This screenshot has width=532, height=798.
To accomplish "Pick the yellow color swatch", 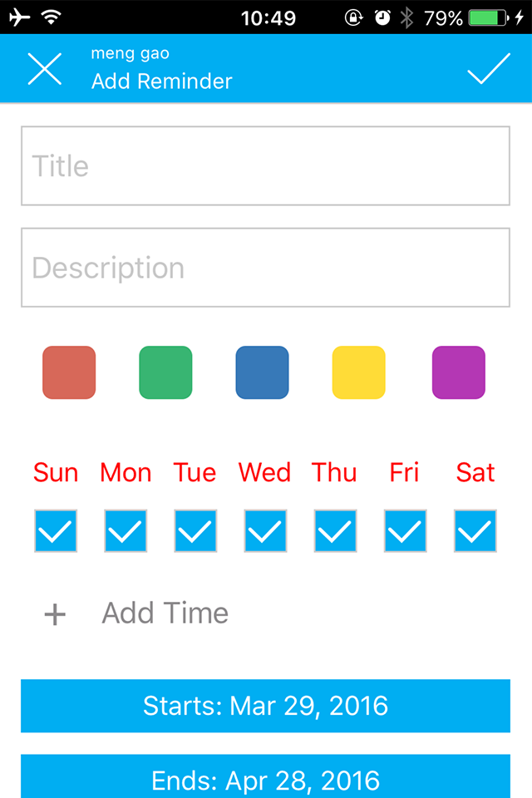I will [x=359, y=372].
